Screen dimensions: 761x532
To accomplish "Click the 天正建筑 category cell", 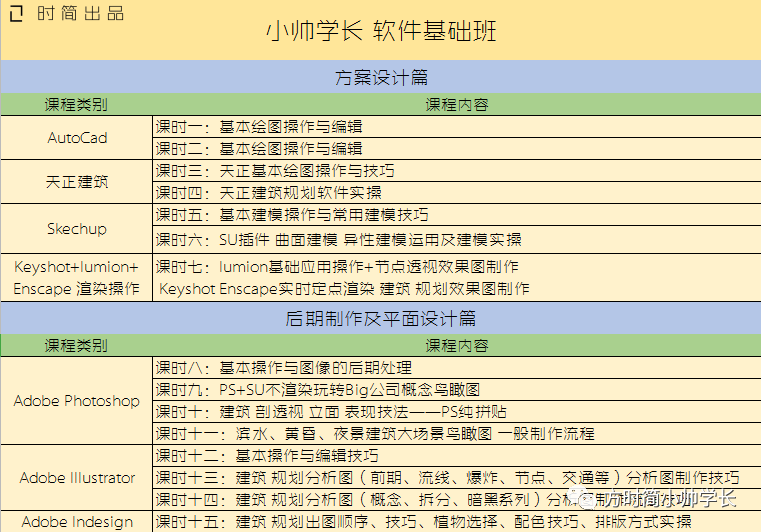I will [x=77, y=182].
